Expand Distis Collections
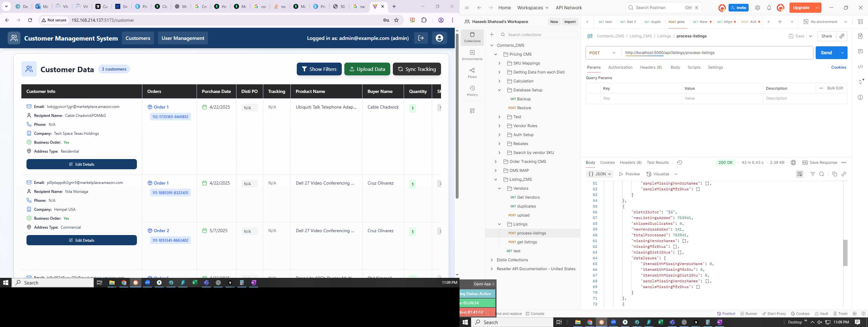Screen dimensions: 868x327 [492, 260]
